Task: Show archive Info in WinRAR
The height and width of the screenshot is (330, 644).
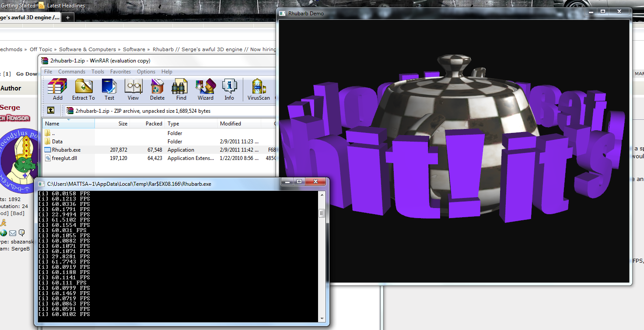Action: (x=229, y=90)
